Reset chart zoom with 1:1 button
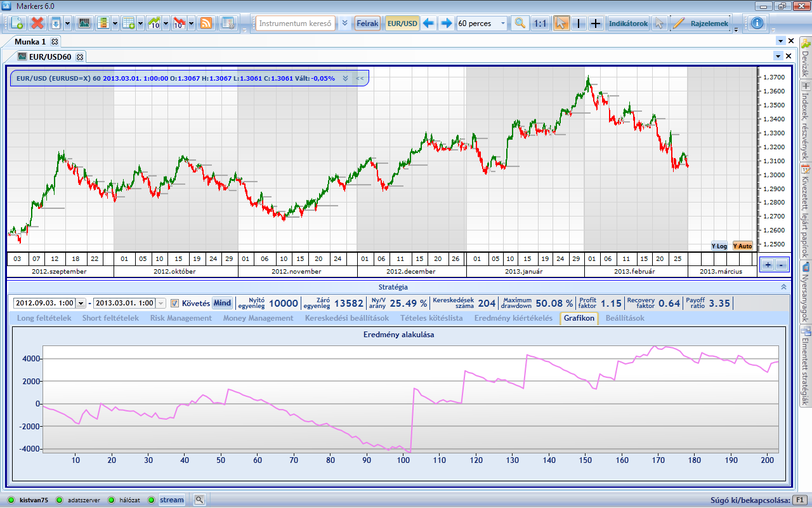This screenshot has height=508, width=812. (x=540, y=23)
